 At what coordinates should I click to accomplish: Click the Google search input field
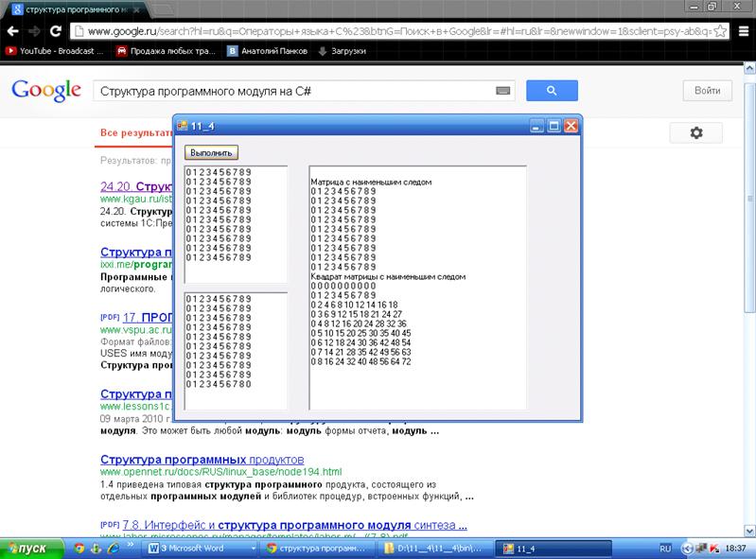(x=293, y=91)
